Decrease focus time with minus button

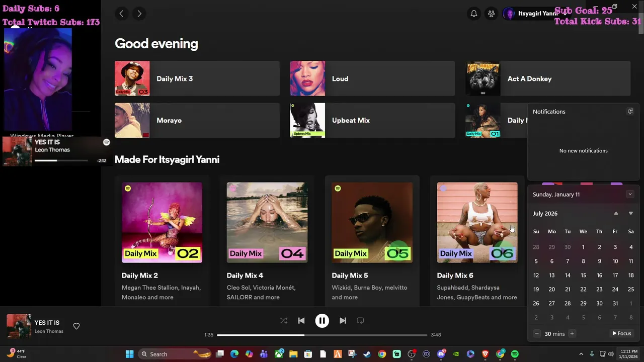537,333
